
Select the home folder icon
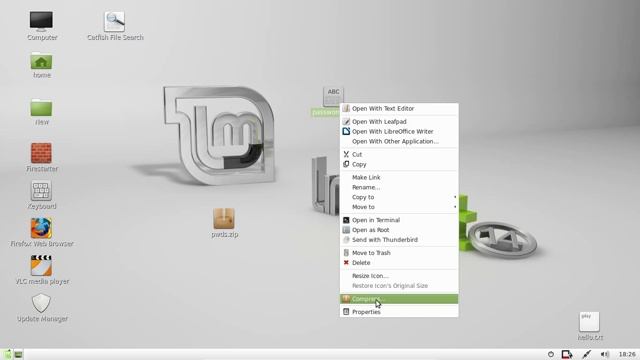point(41,61)
